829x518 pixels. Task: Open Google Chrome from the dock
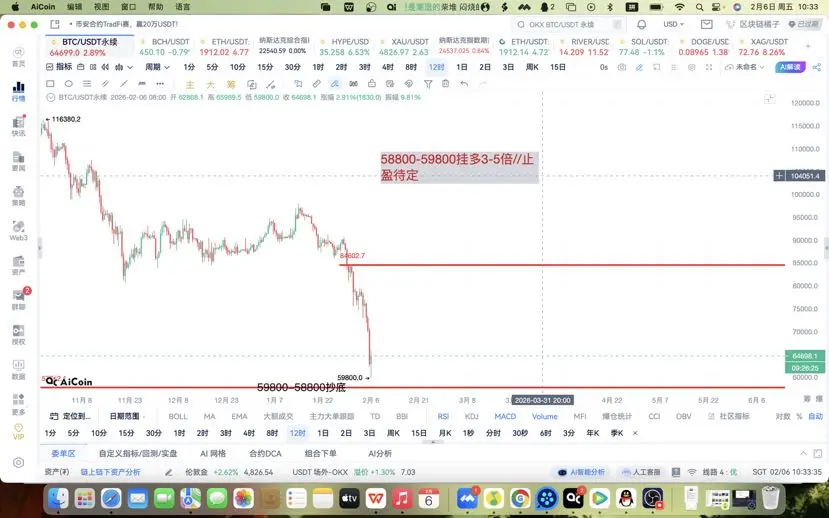(x=520, y=498)
